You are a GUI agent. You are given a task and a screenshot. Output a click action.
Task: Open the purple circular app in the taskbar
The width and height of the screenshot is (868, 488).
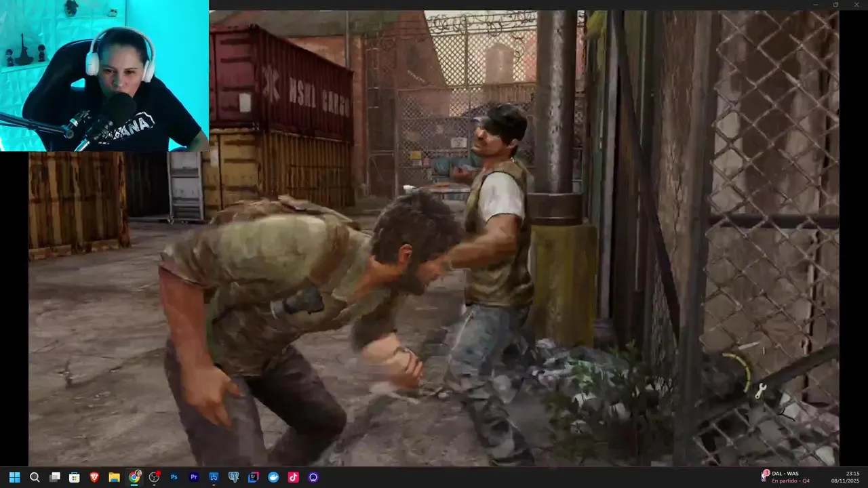(313, 477)
